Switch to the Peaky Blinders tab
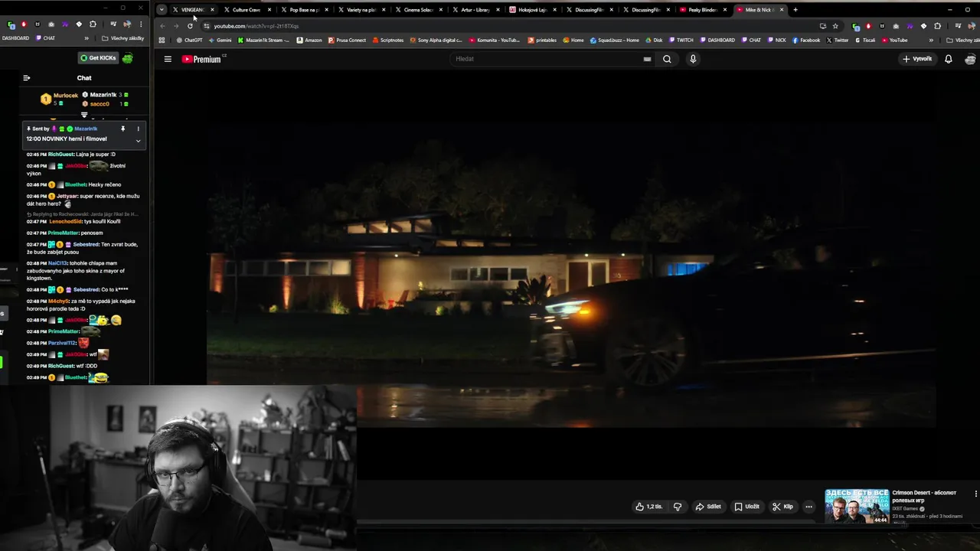 coord(703,10)
